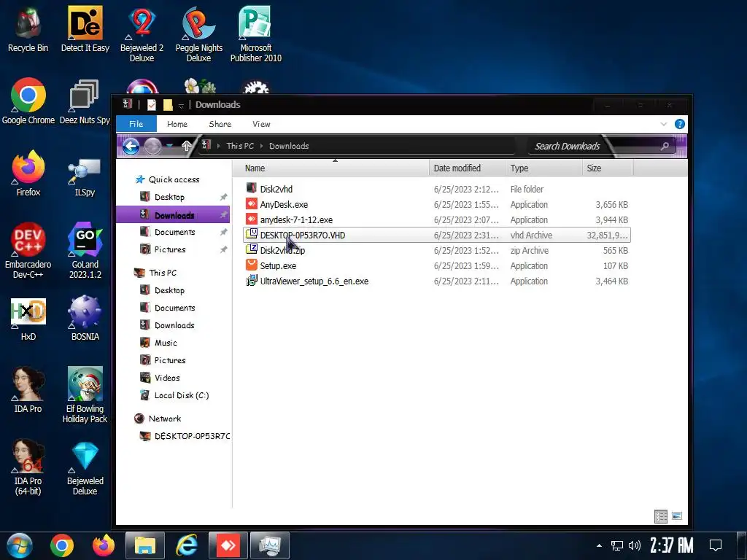747x560 pixels.
Task: Launch Microsoft Publisher 2010 shortcut
Action: click(255, 34)
